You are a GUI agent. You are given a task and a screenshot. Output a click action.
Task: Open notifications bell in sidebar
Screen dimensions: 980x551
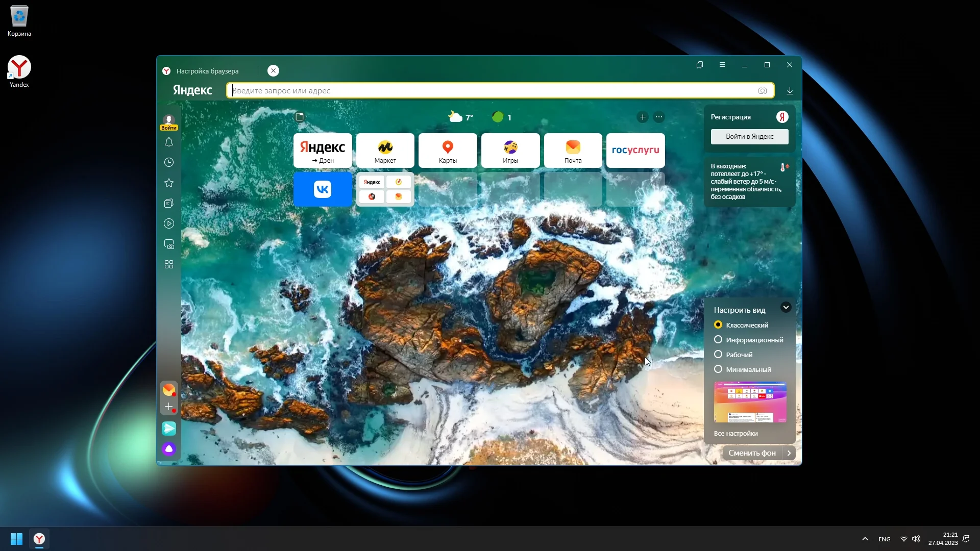(169, 142)
